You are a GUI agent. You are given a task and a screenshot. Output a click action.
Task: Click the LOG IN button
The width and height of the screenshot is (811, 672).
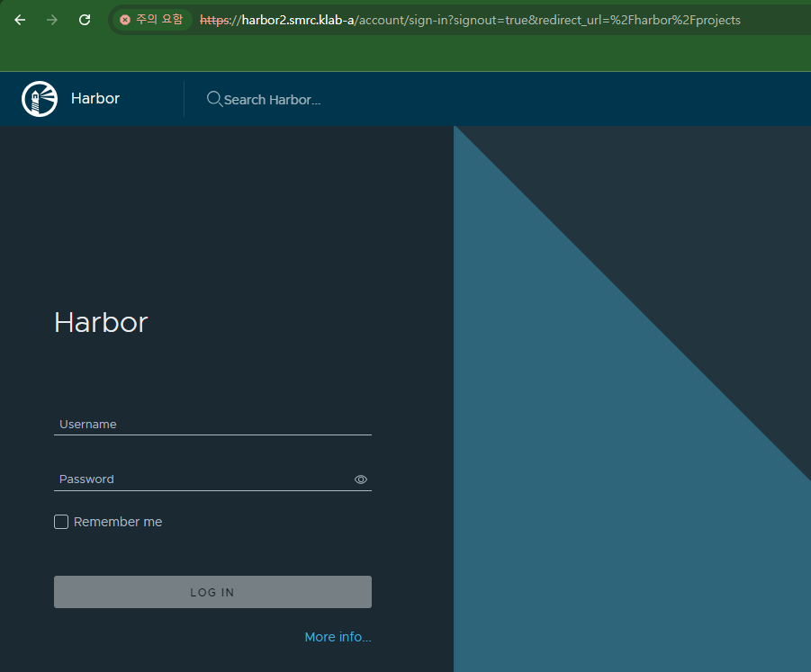point(212,592)
